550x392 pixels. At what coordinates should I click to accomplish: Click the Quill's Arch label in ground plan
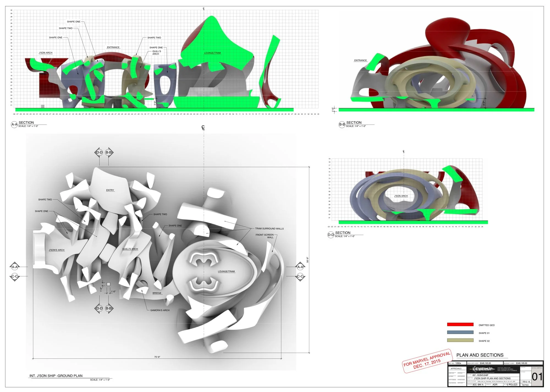click(130, 249)
